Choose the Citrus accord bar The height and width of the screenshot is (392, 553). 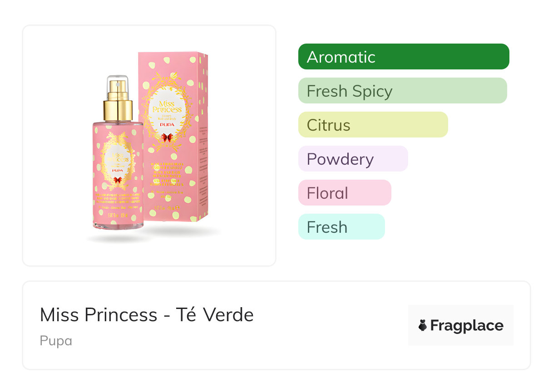pos(373,125)
